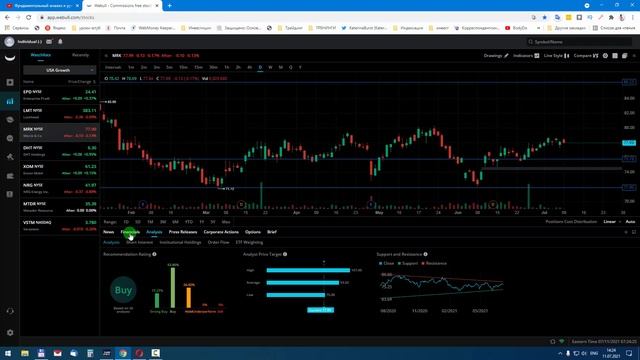
Task: Open the Corporate Actions tab
Action: tap(221, 232)
